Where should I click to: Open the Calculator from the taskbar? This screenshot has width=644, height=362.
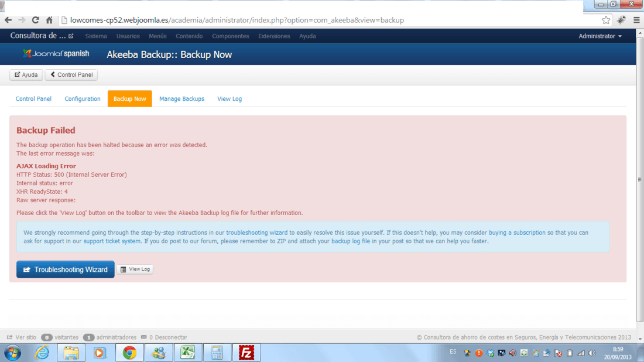(x=217, y=353)
